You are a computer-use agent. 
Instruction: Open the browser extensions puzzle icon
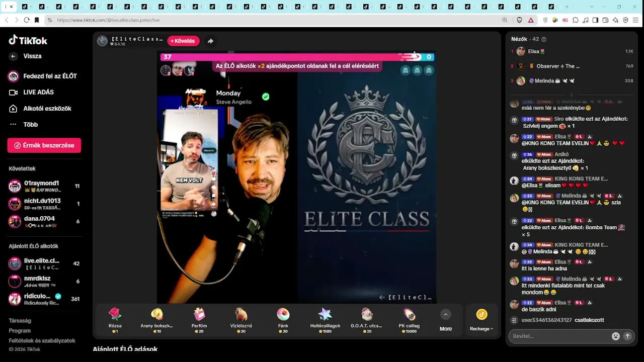tap(576, 20)
